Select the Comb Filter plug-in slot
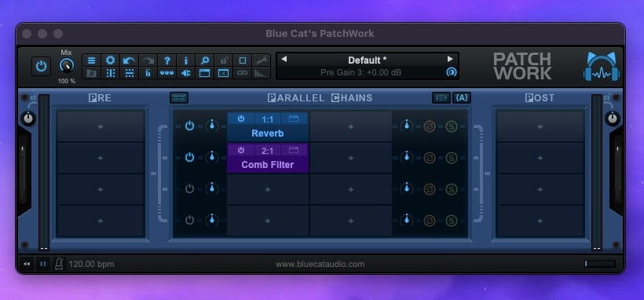Screen dimensions: 644x300 tap(267, 165)
